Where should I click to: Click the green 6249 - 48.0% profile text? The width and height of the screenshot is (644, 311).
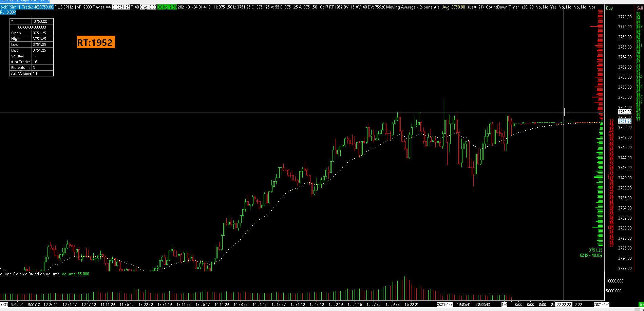[591, 255]
